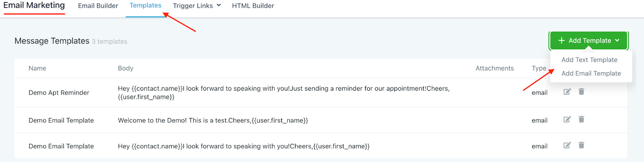Collapse the Add Template dropdown chevron
The height and width of the screenshot is (162, 644).
(x=617, y=41)
